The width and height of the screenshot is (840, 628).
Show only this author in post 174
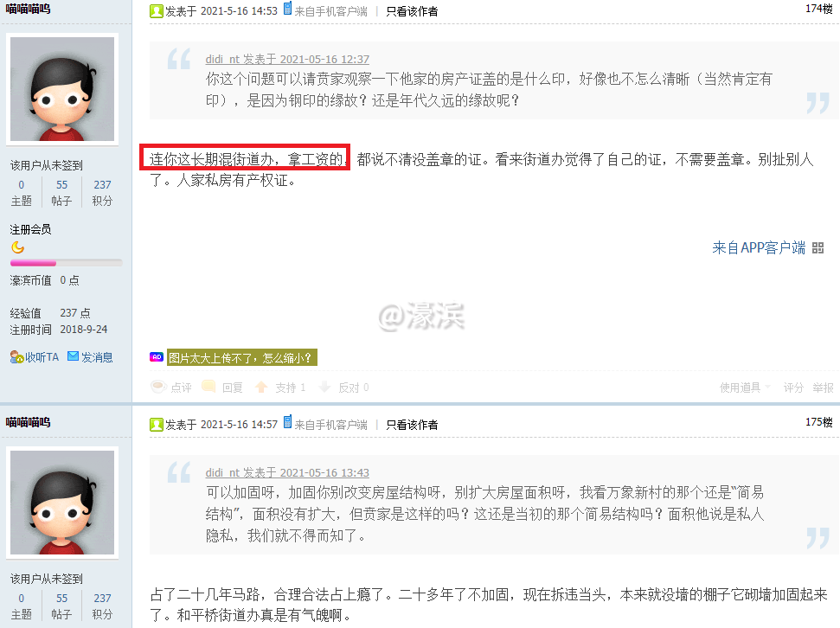click(x=412, y=11)
